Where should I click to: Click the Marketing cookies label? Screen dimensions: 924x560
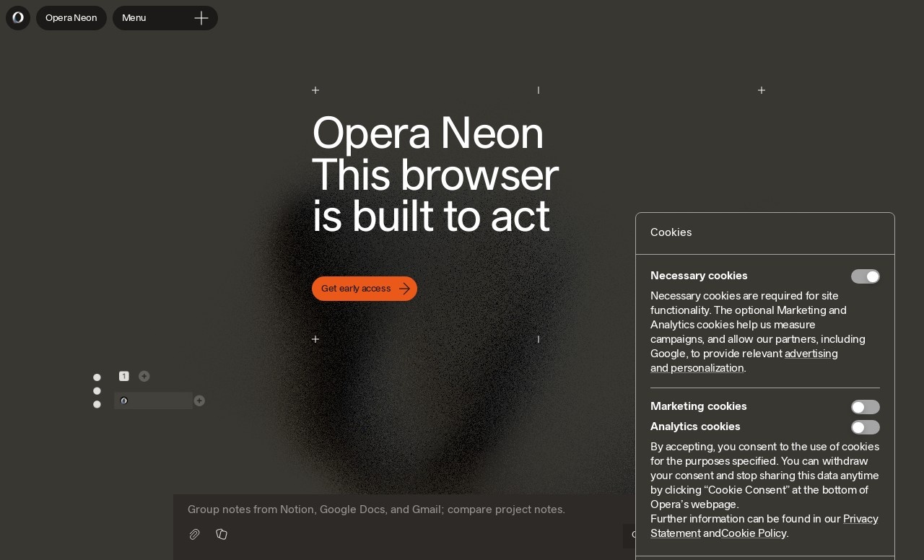pos(699,406)
